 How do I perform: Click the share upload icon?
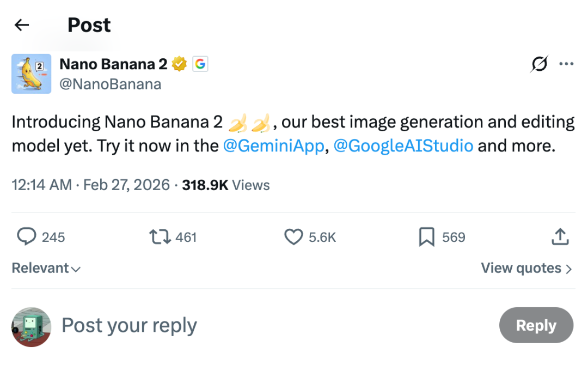(560, 237)
